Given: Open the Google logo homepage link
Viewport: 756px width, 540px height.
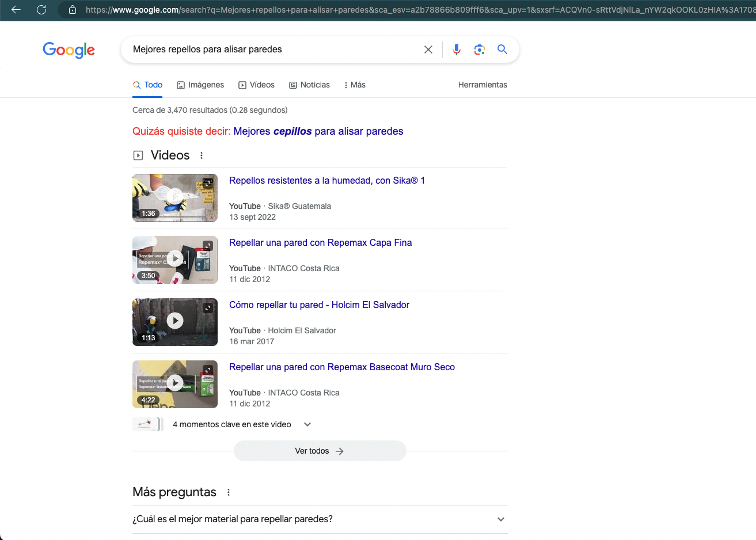Looking at the screenshot, I should pos(69,50).
